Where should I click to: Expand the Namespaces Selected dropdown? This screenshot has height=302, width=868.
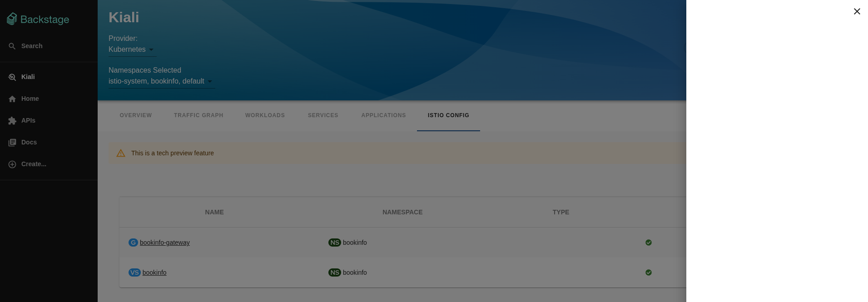[x=161, y=81]
